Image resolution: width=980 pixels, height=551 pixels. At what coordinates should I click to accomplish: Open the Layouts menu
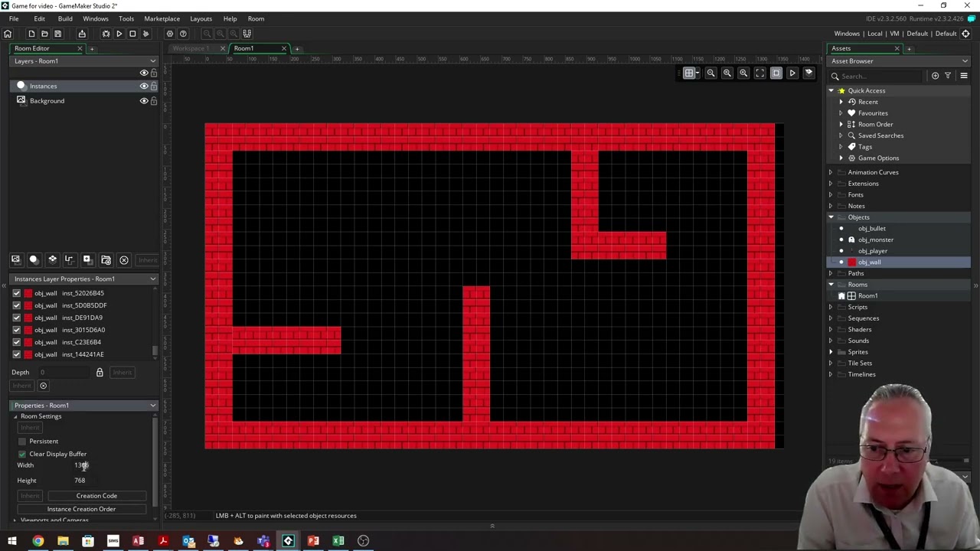coord(201,18)
